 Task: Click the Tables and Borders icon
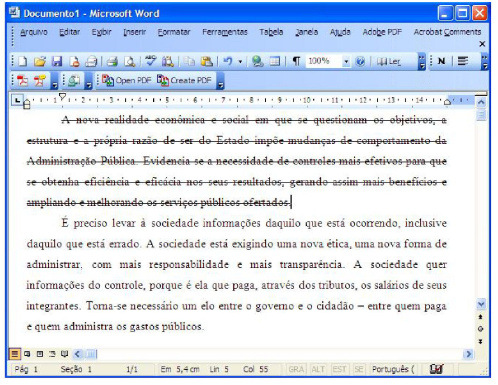(275, 61)
